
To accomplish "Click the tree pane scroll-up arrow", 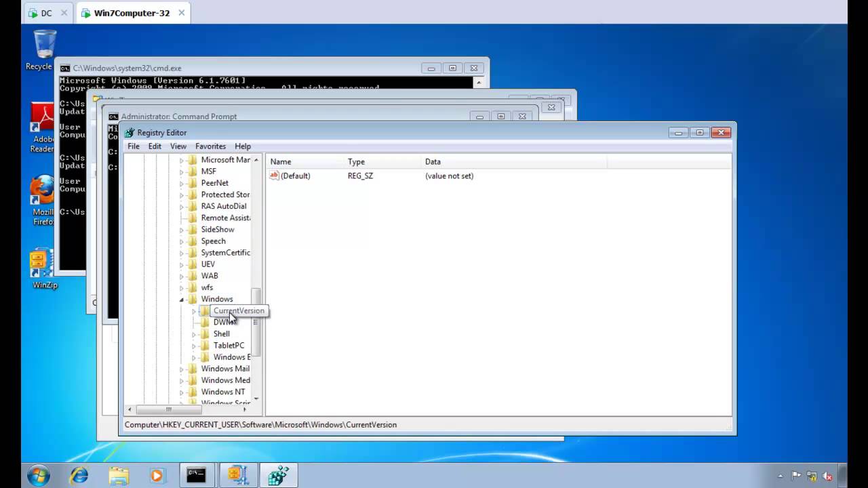I will pyautogui.click(x=256, y=160).
